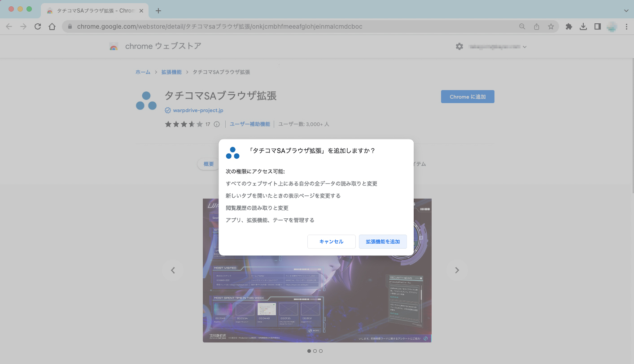Click the アプリ、拡張機能、テーマを管理する line
This screenshot has width=634, height=364.
pos(270,220)
